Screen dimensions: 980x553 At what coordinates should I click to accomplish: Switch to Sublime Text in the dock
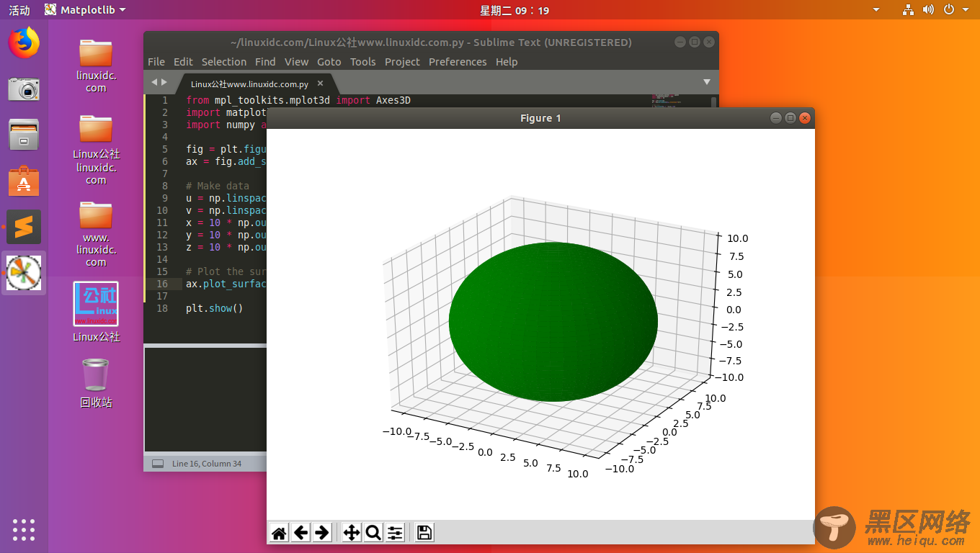click(x=24, y=228)
